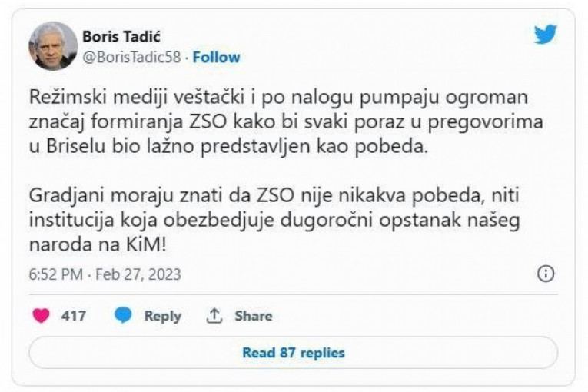Click the reply speech bubble icon

click(123, 316)
